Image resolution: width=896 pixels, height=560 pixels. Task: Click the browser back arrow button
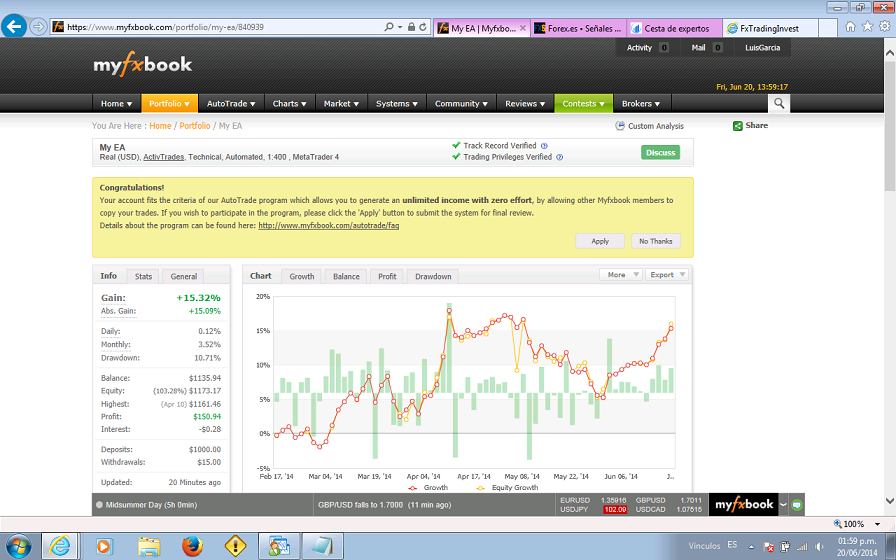tap(14, 27)
